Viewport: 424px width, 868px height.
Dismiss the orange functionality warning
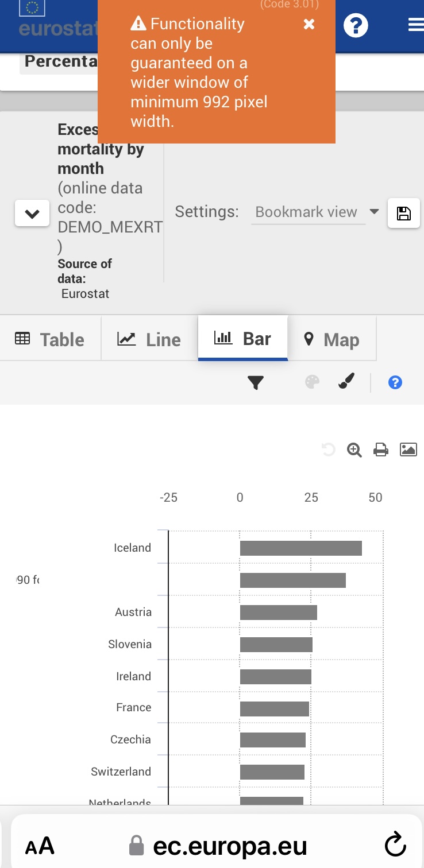click(x=309, y=24)
